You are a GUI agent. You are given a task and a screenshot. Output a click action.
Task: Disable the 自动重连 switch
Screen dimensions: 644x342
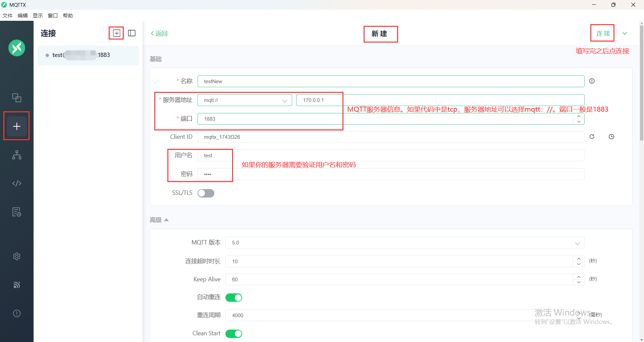coord(234,297)
